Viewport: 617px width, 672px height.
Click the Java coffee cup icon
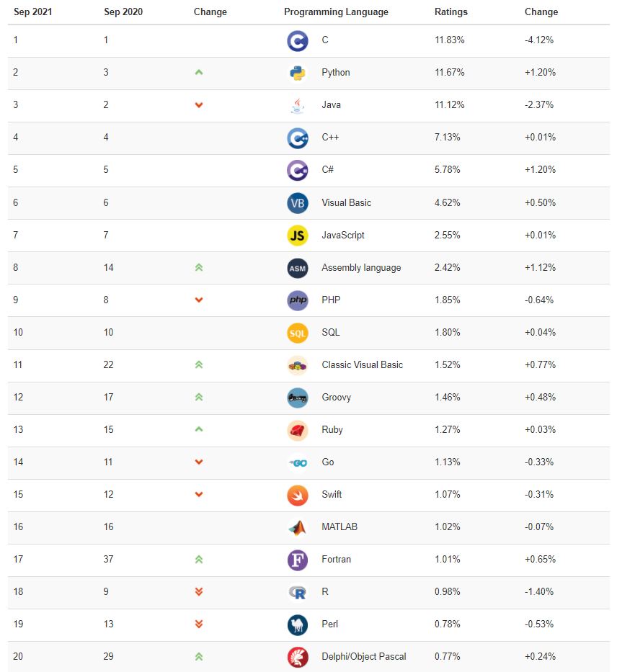(x=297, y=105)
